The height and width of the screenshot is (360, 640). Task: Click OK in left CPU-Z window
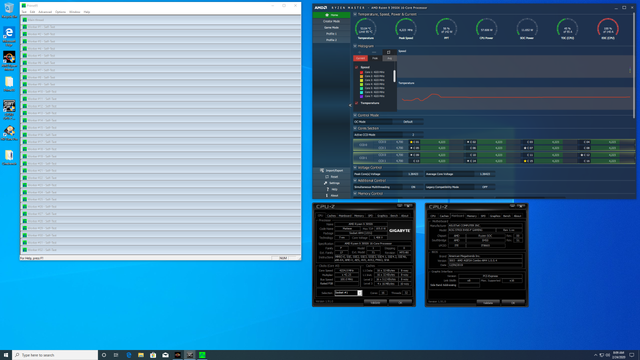pos(400,302)
